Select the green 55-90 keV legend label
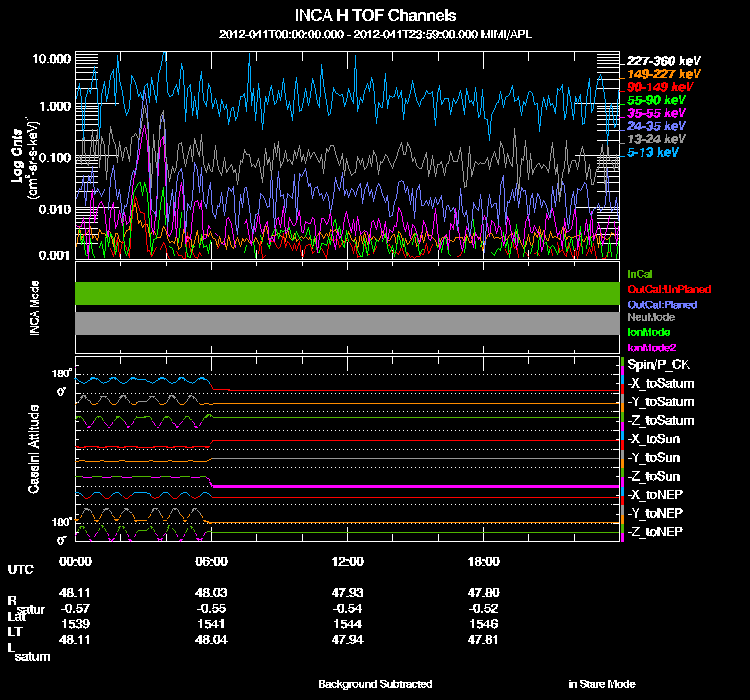The width and height of the screenshot is (750, 700). pyautogui.click(x=656, y=101)
